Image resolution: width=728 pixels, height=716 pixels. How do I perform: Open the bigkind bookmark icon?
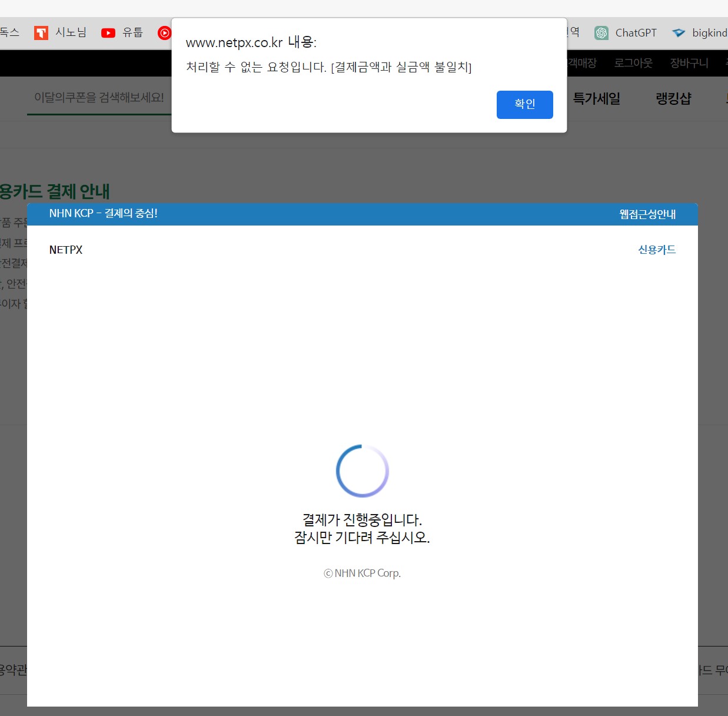click(x=679, y=33)
